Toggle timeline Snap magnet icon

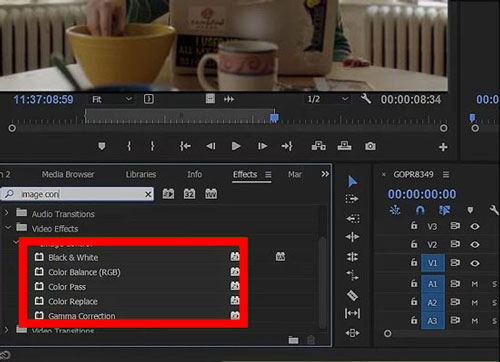pos(420,210)
